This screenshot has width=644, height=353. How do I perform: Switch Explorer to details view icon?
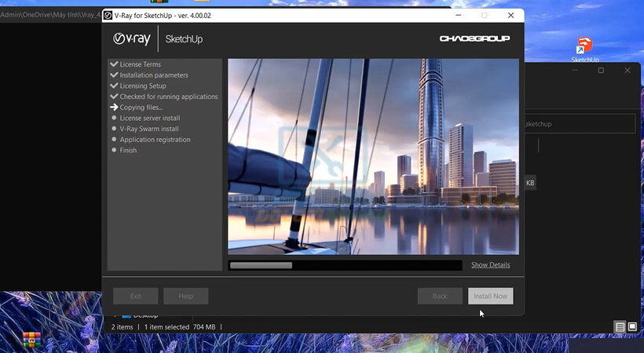620,326
